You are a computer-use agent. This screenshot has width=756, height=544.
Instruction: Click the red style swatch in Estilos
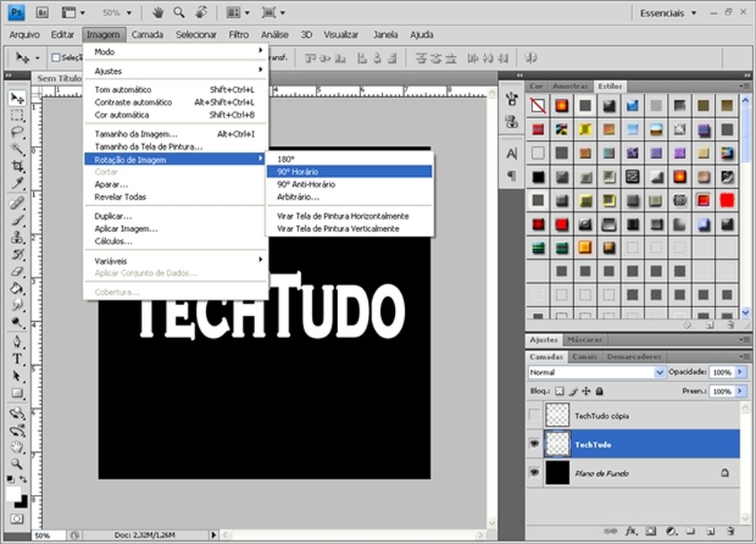[x=727, y=200]
